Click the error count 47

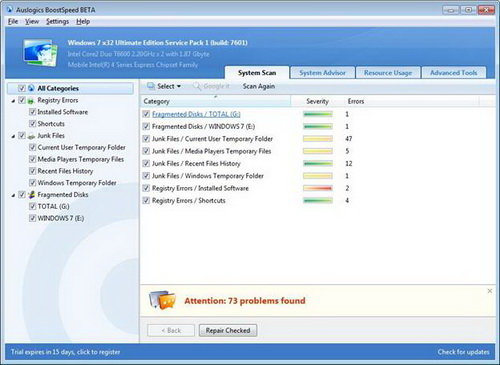(349, 139)
